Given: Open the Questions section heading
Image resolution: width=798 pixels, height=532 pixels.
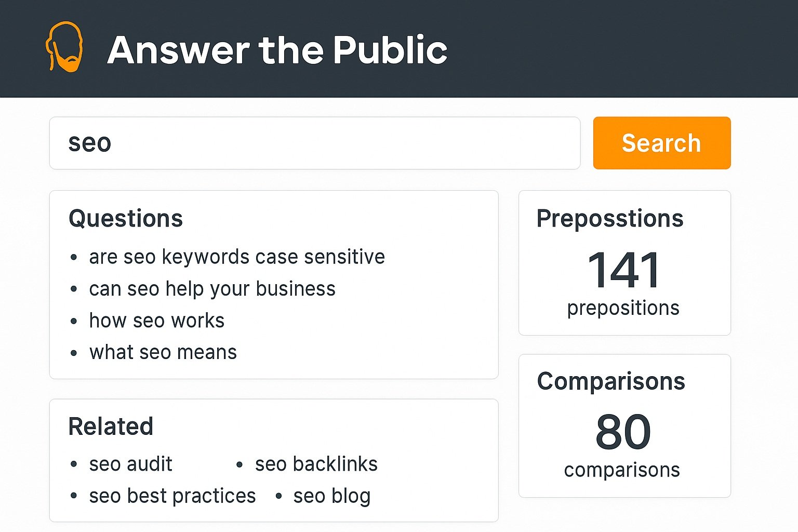Looking at the screenshot, I should pyautogui.click(x=126, y=218).
